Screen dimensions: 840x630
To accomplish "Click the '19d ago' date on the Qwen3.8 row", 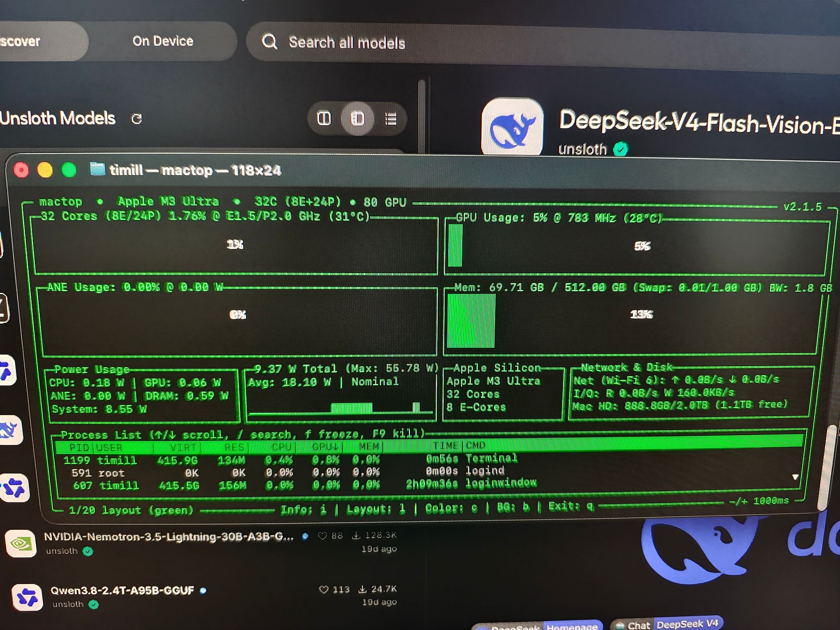I will tap(379, 602).
